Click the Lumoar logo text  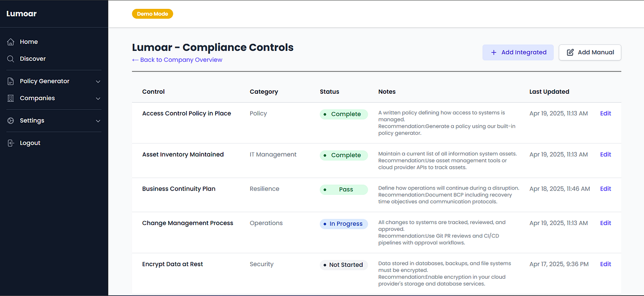pos(22,14)
